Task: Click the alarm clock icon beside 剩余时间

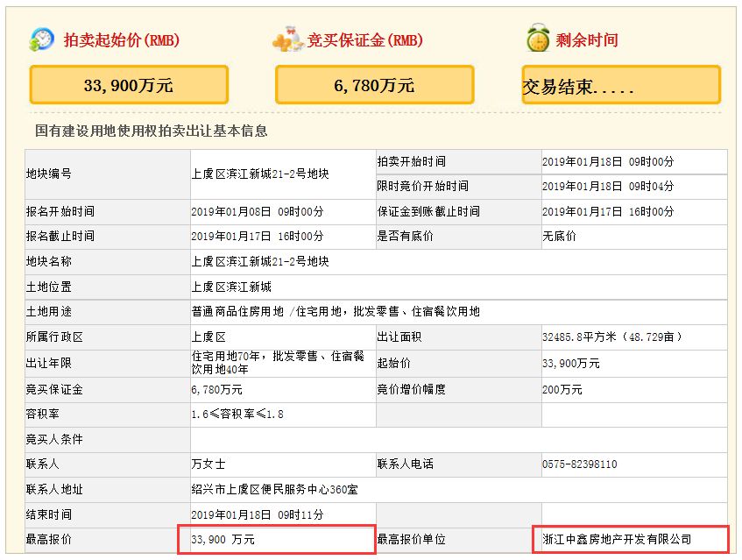Action: [x=538, y=38]
